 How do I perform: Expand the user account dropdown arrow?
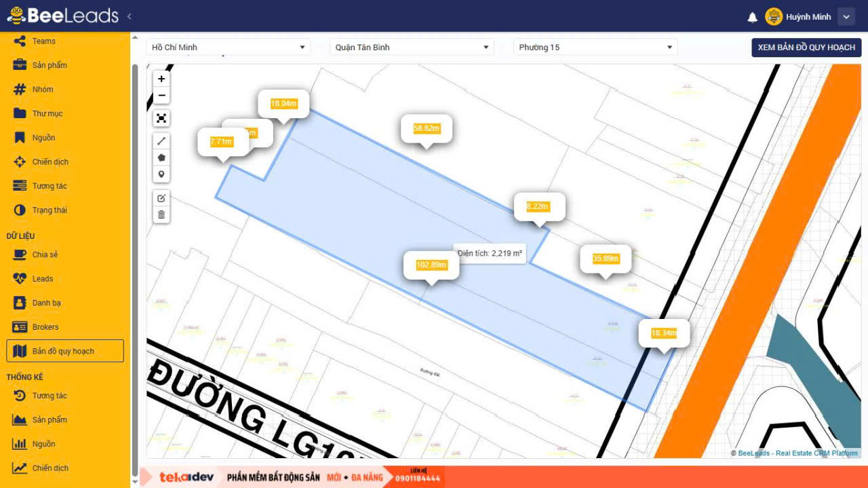pos(846,17)
